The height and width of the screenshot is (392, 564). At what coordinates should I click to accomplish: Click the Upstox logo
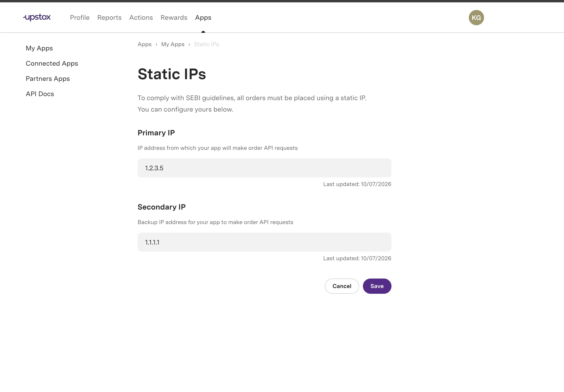[37, 17]
